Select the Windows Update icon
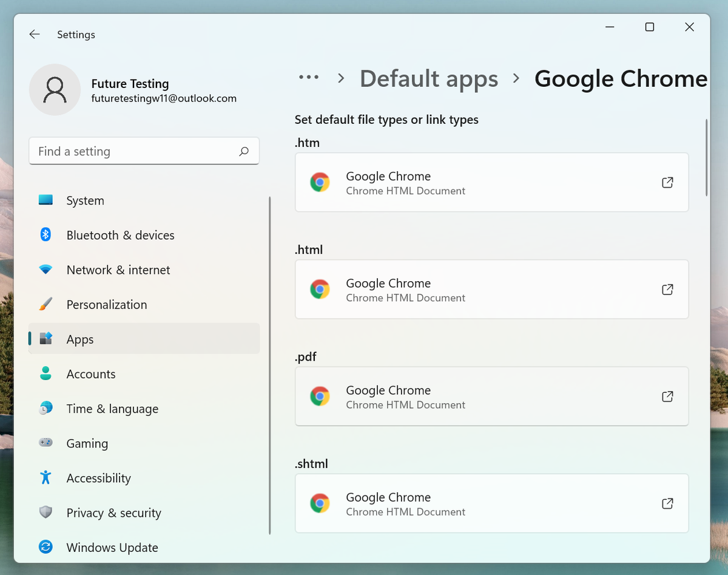This screenshot has width=728, height=575. (45, 547)
